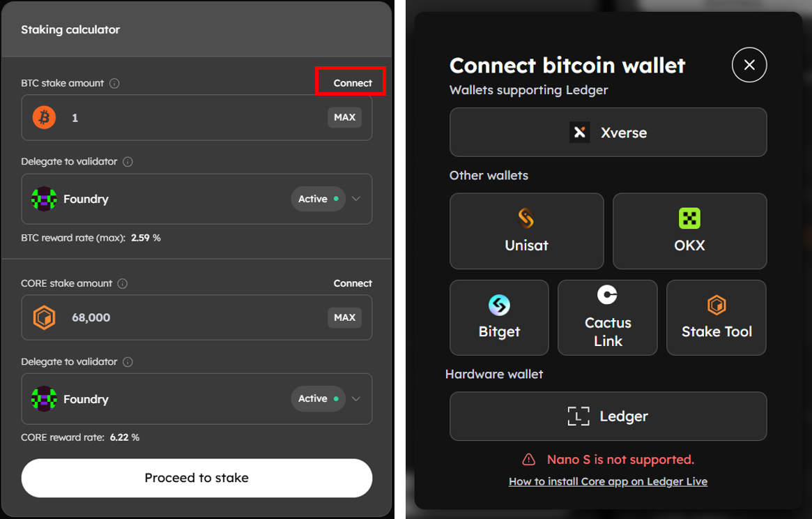This screenshot has width=812, height=519.
Task: Click the Proceed to stake button
Action: 197,478
